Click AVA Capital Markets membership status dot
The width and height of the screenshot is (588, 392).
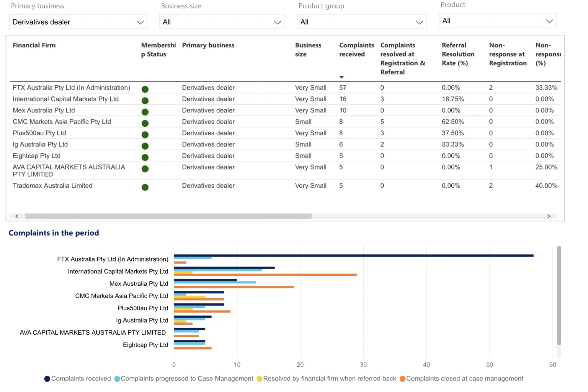point(145,169)
